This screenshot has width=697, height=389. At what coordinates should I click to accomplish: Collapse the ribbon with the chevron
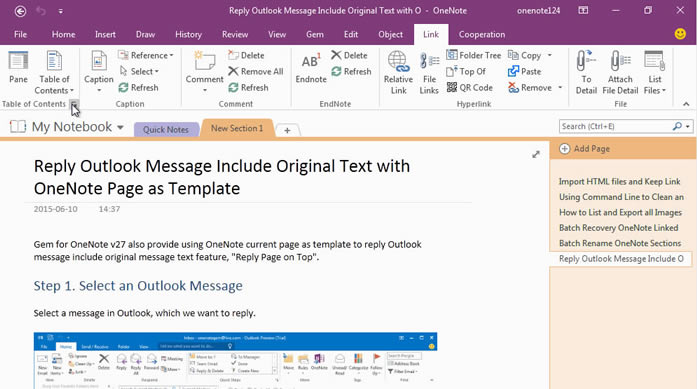(686, 104)
